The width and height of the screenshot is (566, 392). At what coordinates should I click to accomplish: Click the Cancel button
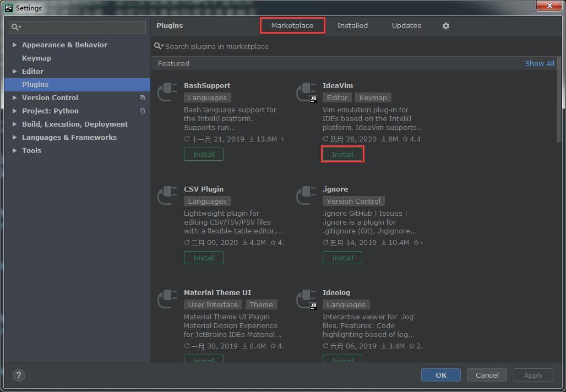pyautogui.click(x=487, y=375)
